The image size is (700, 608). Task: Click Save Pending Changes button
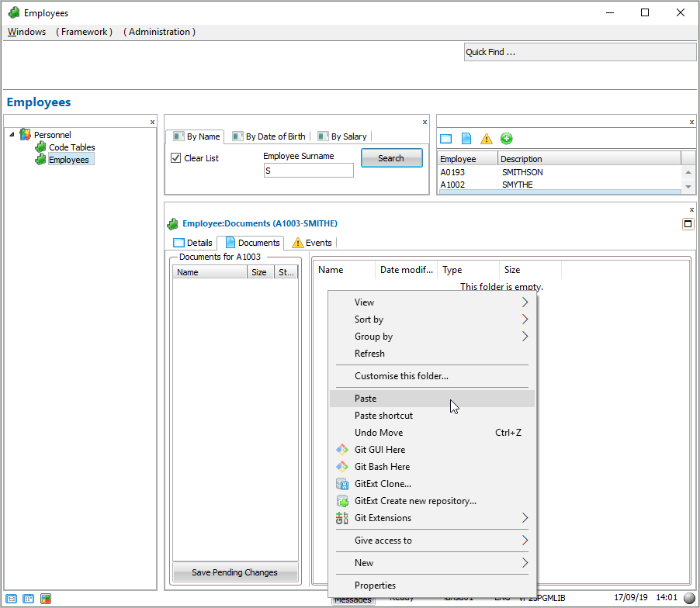coord(234,572)
